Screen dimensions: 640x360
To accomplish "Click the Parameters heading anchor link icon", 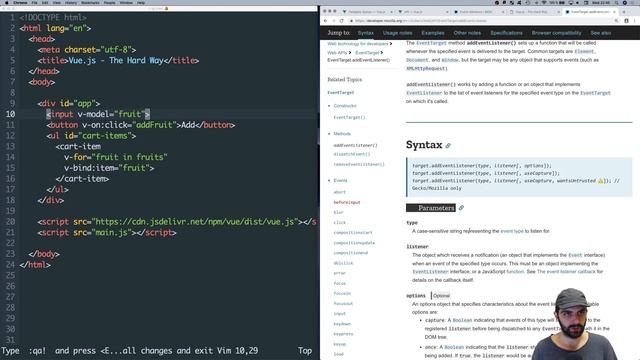I will click(x=461, y=208).
